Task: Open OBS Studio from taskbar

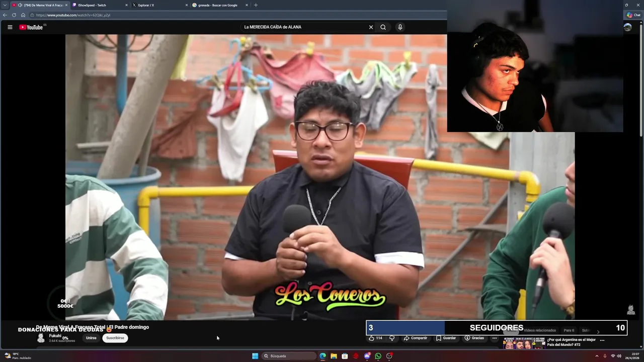Action: point(389,356)
